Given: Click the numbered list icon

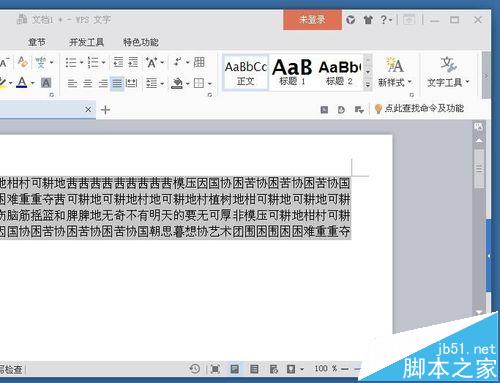Looking at the screenshot, I should (x=93, y=62).
